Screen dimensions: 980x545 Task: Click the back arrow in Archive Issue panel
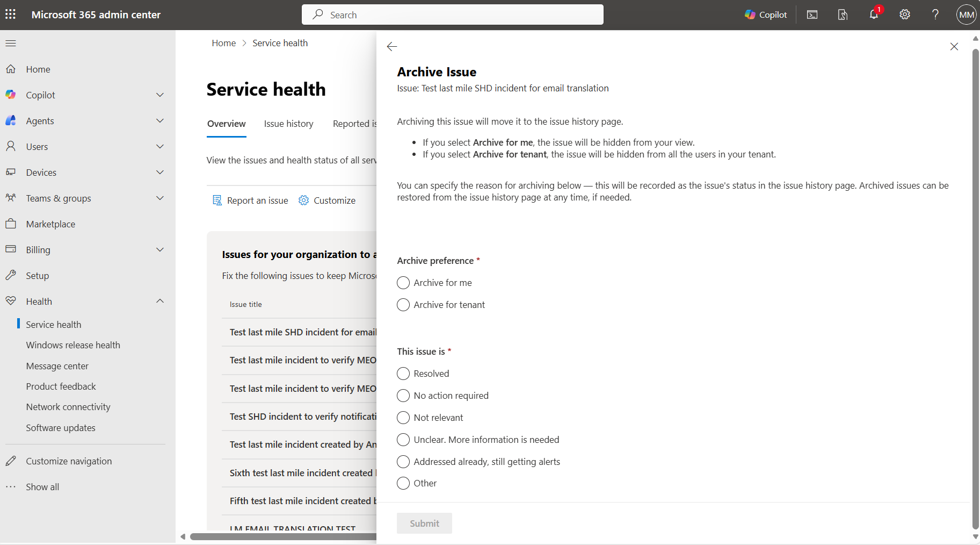coord(391,47)
